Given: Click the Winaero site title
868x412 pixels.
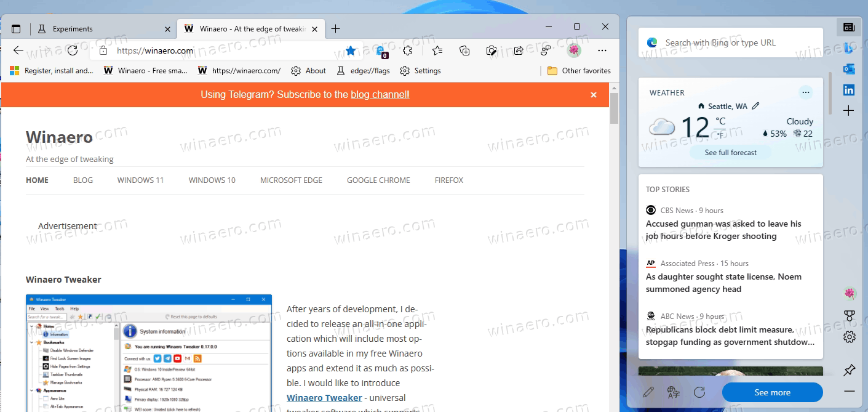Looking at the screenshot, I should (59, 137).
